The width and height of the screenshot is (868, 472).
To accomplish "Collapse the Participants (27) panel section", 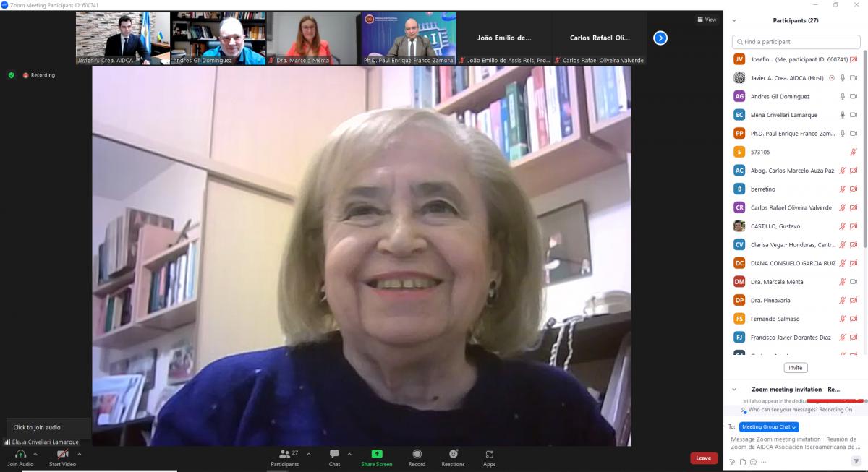I will [734, 21].
